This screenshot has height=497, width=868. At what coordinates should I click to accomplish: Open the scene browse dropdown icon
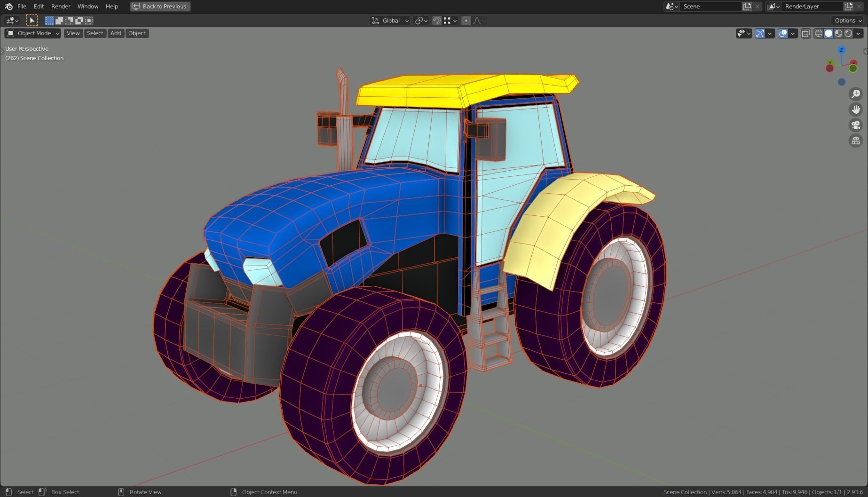(671, 7)
